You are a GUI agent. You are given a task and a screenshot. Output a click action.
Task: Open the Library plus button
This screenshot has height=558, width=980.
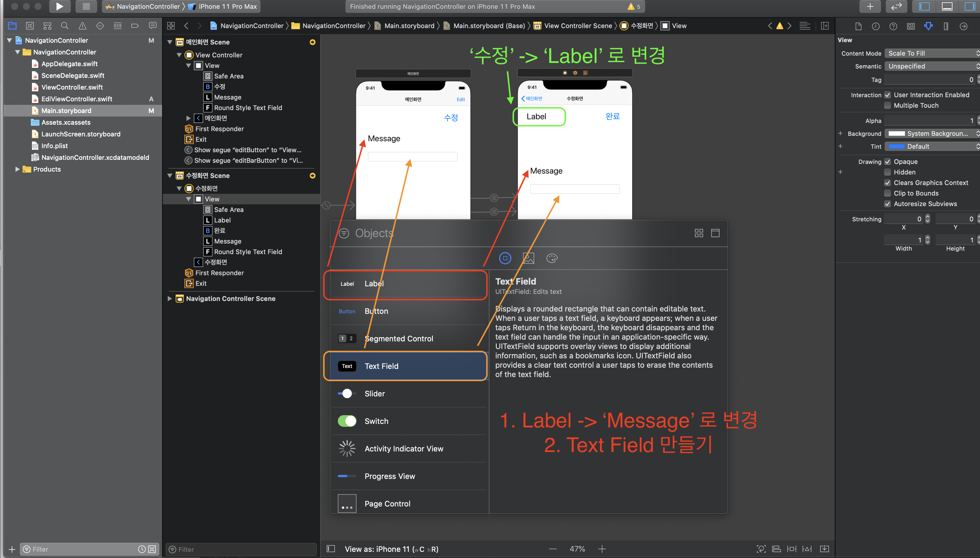[x=870, y=6]
